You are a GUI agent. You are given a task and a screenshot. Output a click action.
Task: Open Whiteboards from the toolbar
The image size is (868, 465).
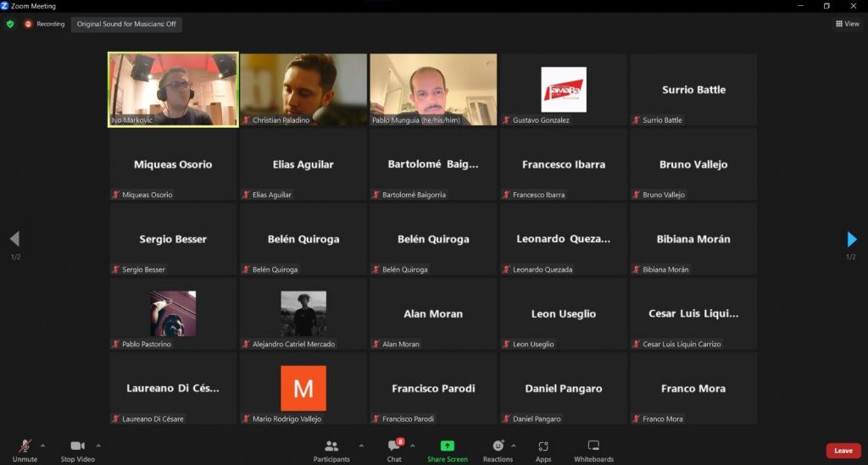pos(593,450)
